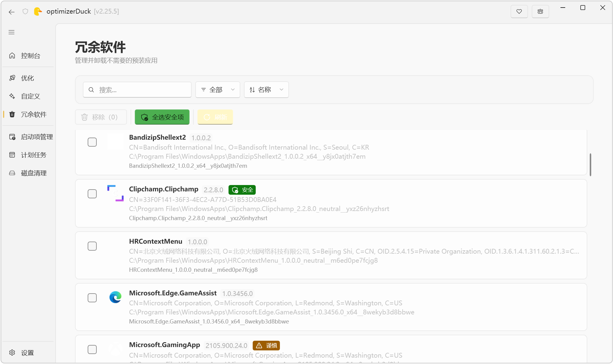613x364 pixels.
Task: Open 计划任务 in sidebar
Action: (28, 155)
